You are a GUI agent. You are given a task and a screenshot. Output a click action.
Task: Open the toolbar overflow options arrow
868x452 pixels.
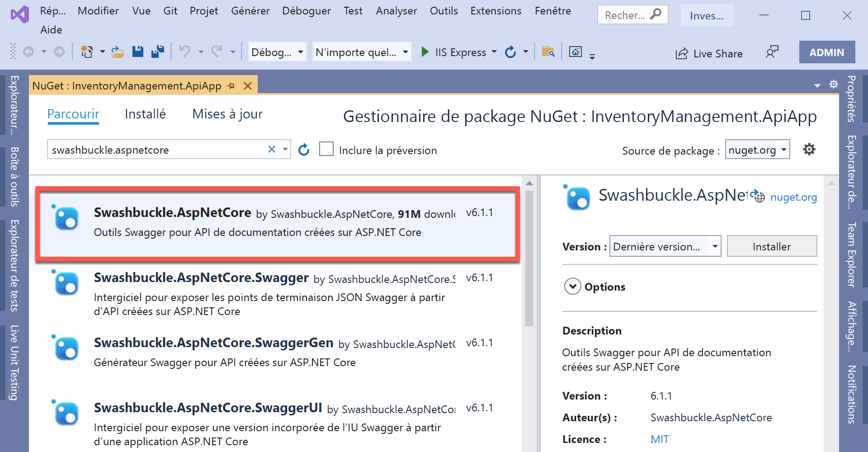592,56
